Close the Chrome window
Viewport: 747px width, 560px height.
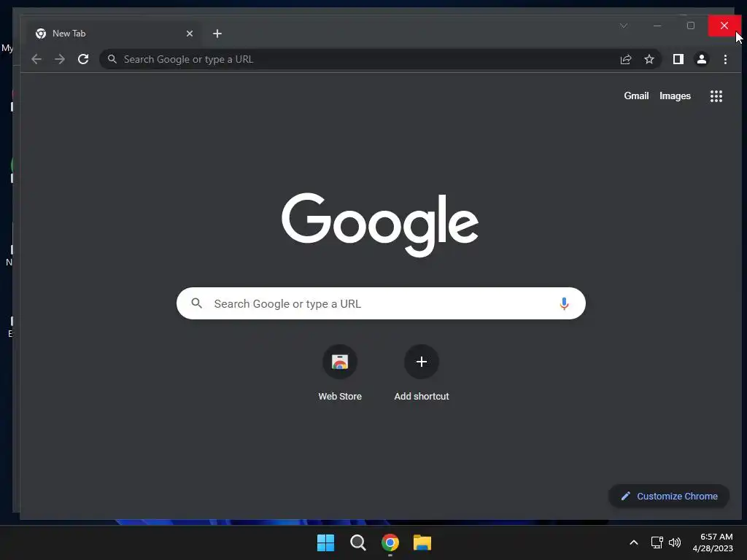(x=724, y=26)
